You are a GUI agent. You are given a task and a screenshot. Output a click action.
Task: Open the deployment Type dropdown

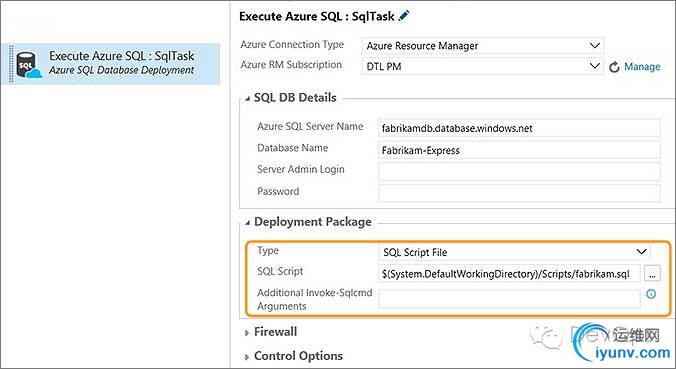point(514,252)
